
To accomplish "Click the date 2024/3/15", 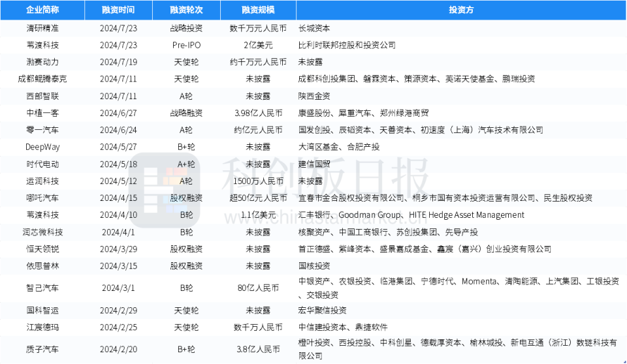I will pos(118,265).
